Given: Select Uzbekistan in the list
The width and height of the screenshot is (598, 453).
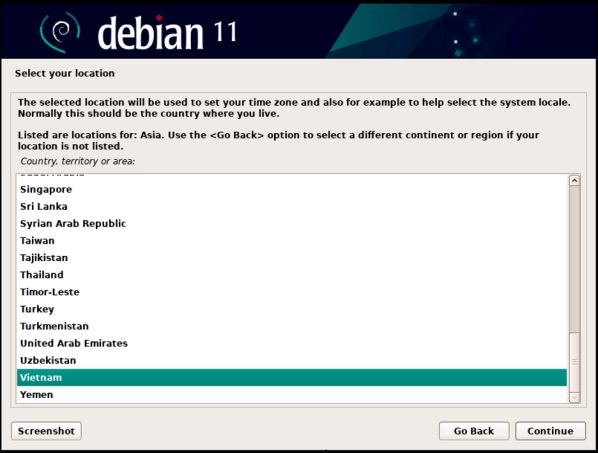Looking at the screenshot, I should tap(292, 360).
